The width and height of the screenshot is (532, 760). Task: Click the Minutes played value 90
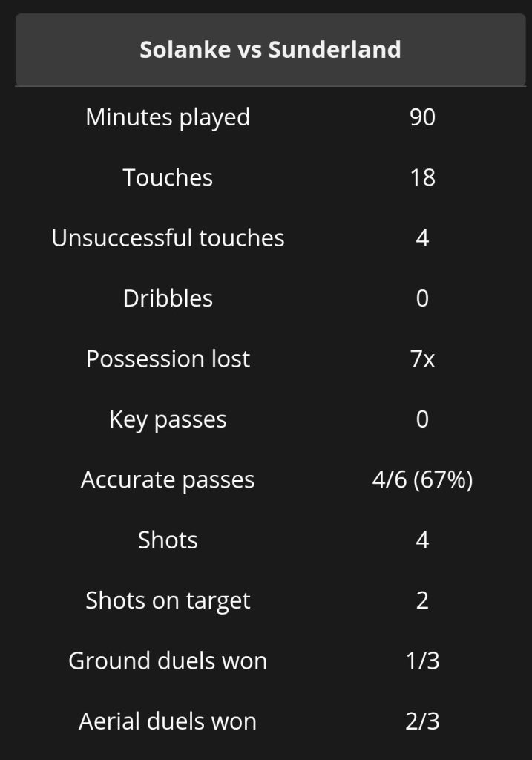(422, 117)
